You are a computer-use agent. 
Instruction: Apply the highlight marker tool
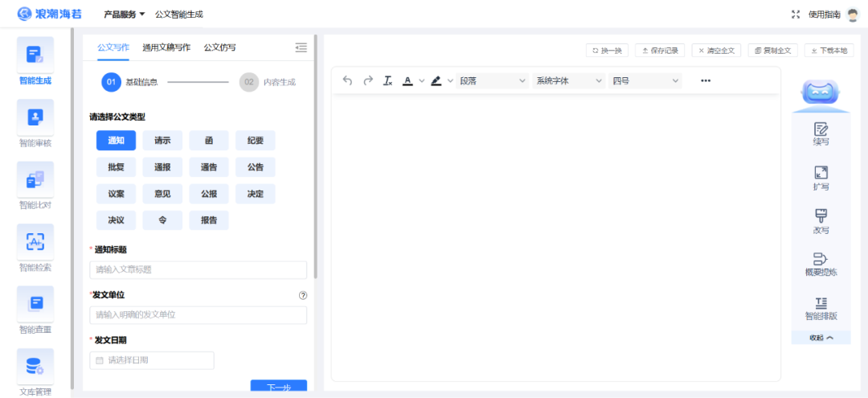436,81
